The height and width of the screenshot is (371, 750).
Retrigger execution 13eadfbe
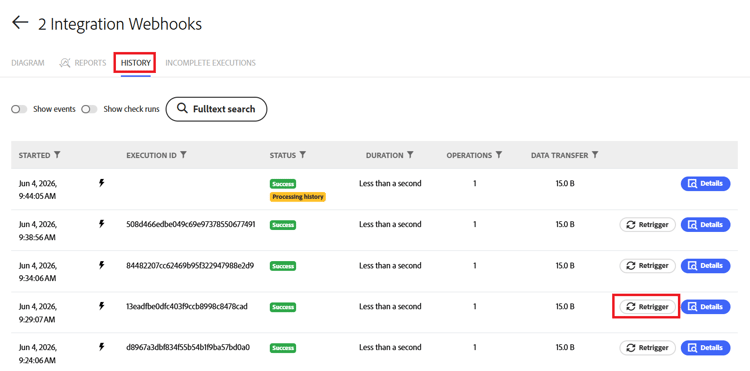click(648, 307)
